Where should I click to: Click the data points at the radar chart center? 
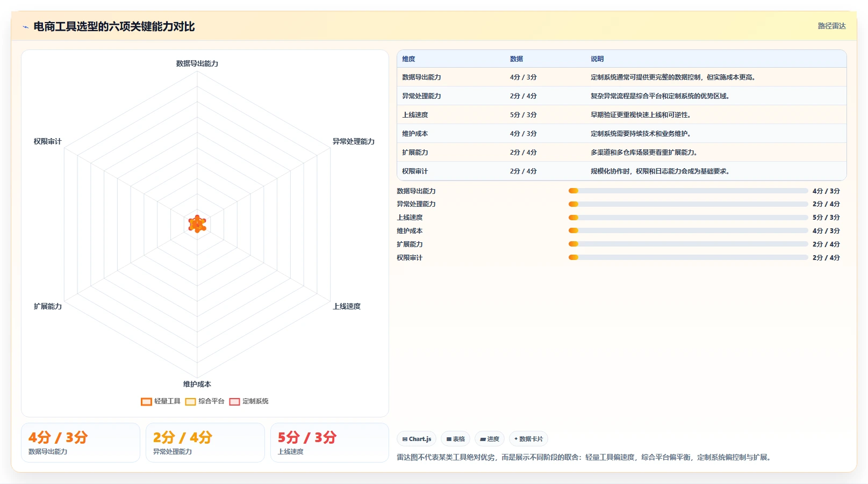(x=197, y=224)
